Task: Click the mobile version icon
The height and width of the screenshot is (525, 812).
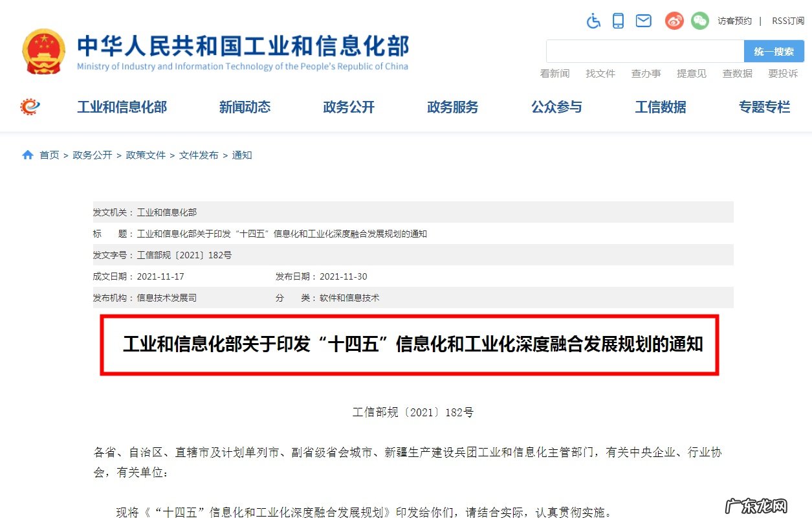Action: coord(618,20)
